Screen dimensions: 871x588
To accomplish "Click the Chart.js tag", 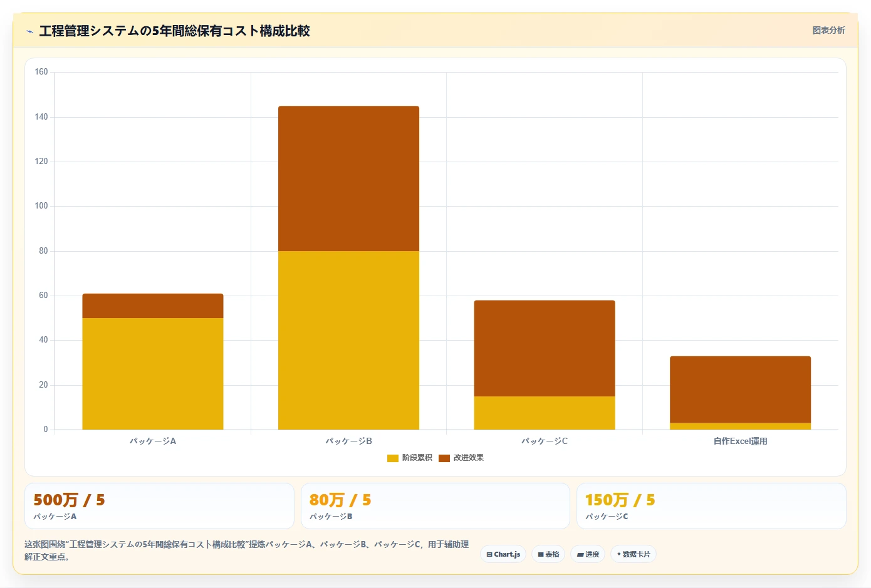I will click(503, 554).
